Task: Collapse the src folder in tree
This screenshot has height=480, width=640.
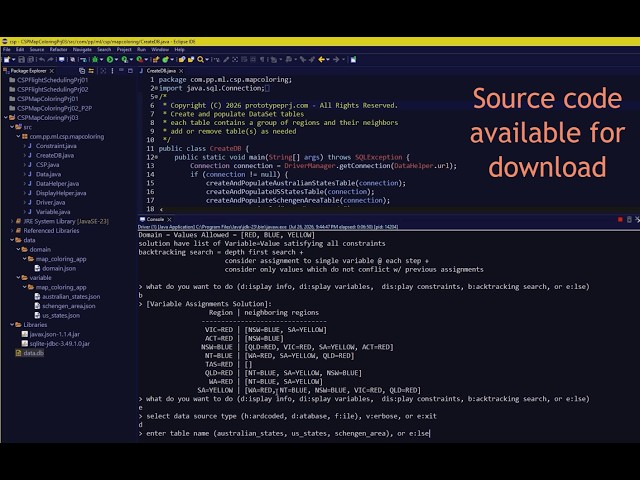Action: (x=12, y=127)
